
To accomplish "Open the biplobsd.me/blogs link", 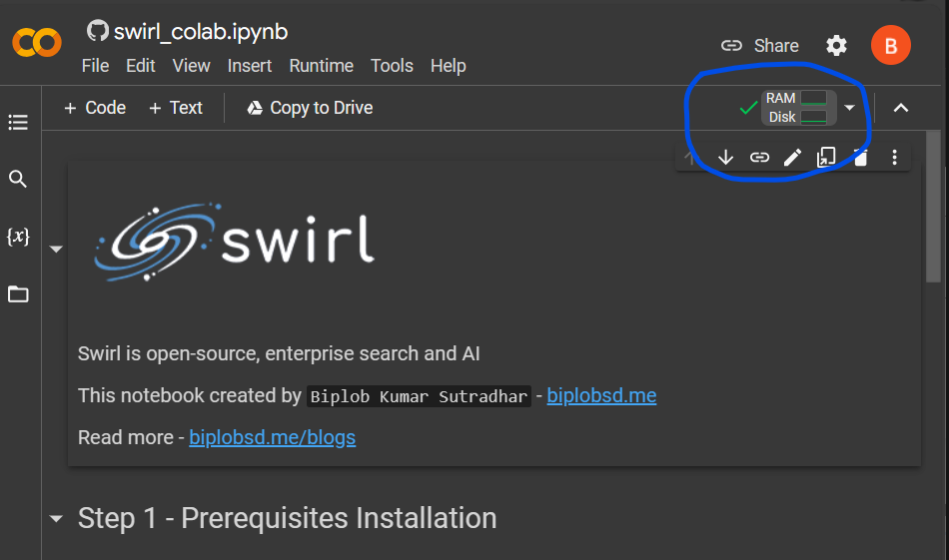I will click(x=273, y=437).
